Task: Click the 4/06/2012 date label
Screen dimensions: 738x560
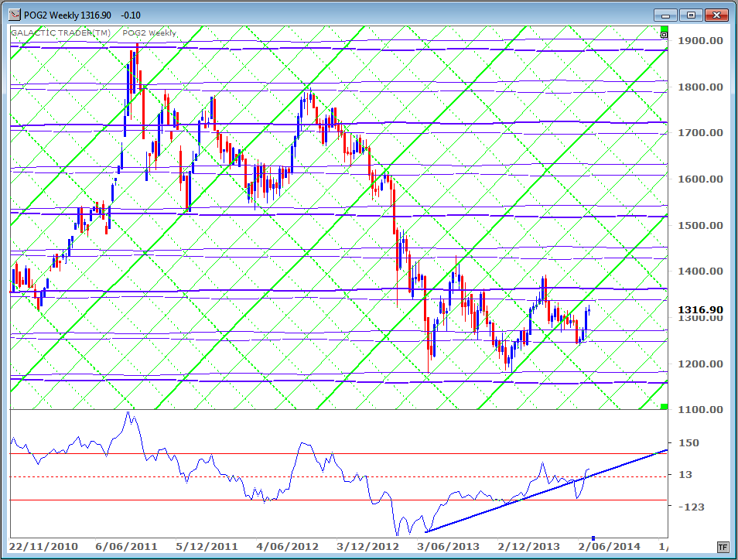Action: (x=287, y=547)
